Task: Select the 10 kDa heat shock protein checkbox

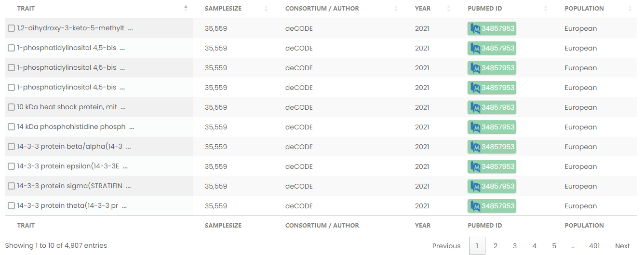Action: (11, 107)
